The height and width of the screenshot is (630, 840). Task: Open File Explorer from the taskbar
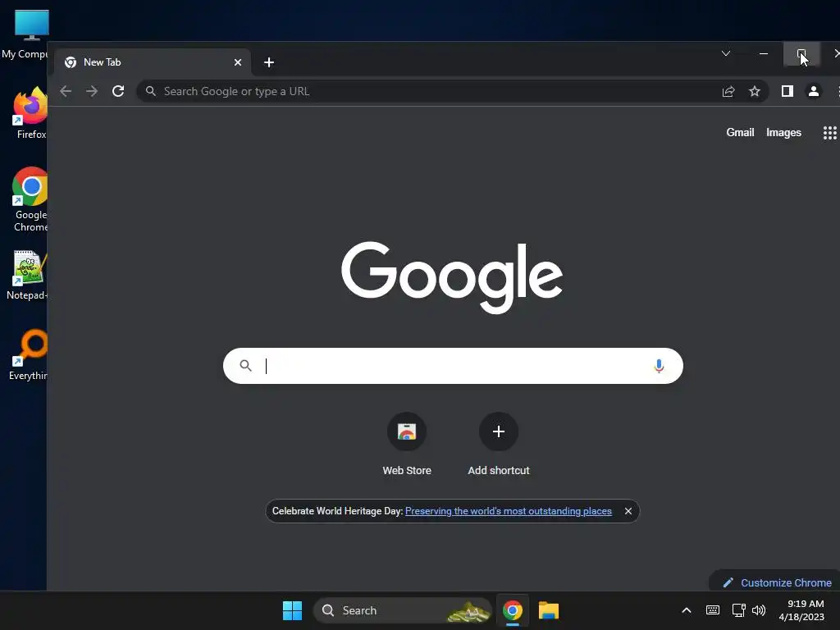point(549,610)
